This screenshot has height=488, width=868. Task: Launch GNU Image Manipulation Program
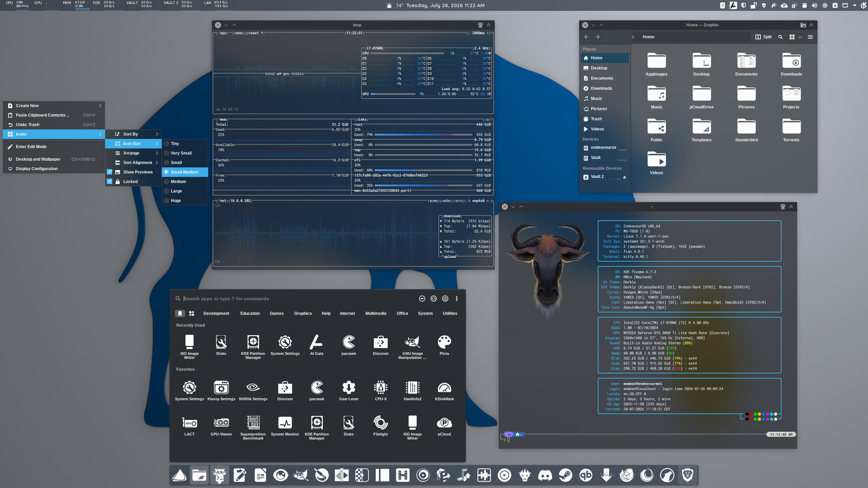[412, 347]
